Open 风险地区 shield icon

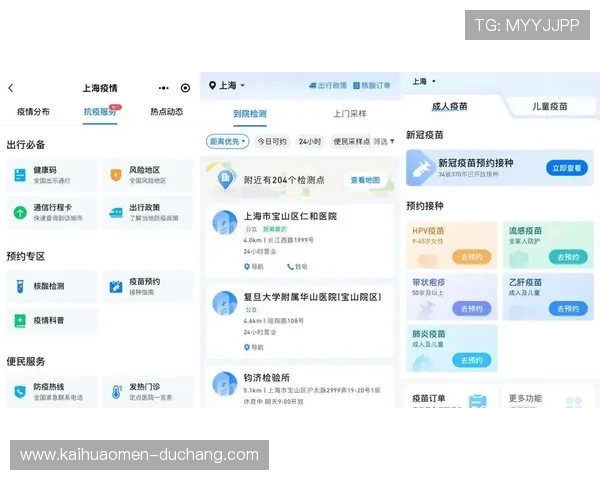[x=116, y=175]
